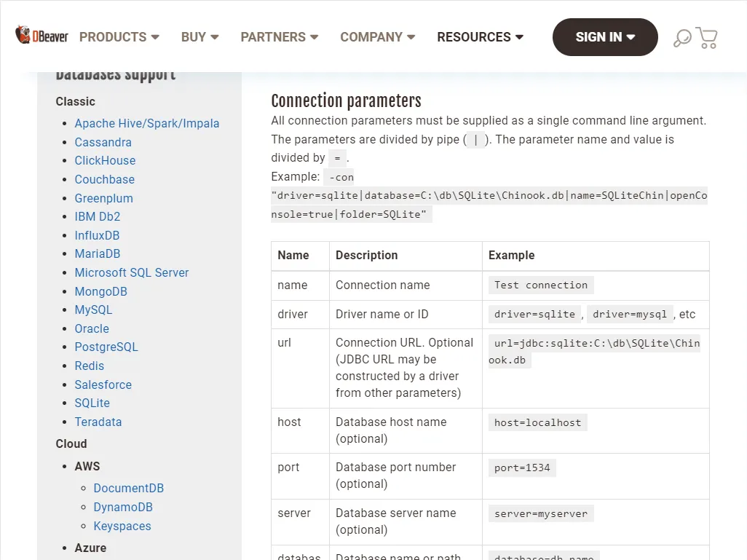The image size is (747, 560).
Task: Open the Salesforce link
Action: tap(103, 384)
